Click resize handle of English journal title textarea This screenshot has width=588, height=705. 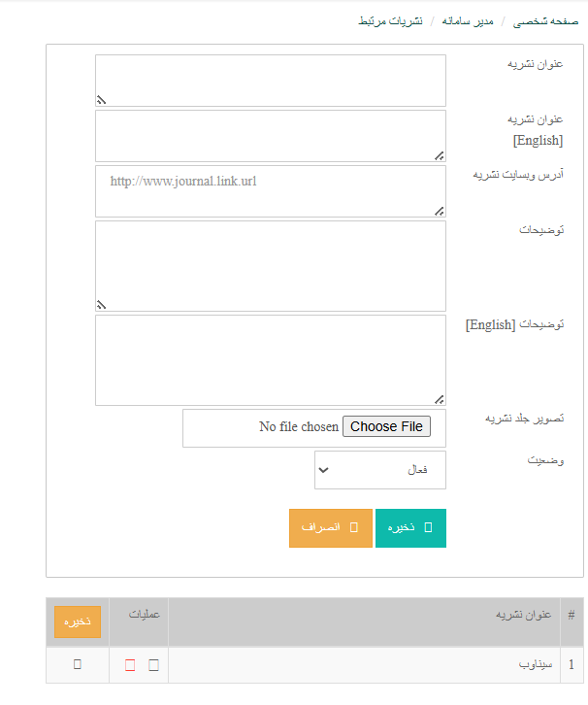tap(440, 155)
